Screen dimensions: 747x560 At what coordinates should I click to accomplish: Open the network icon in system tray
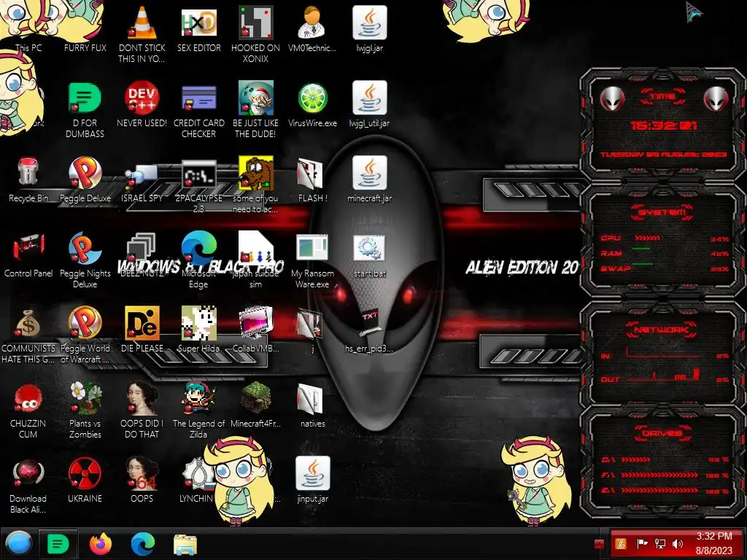pos(659,543)
